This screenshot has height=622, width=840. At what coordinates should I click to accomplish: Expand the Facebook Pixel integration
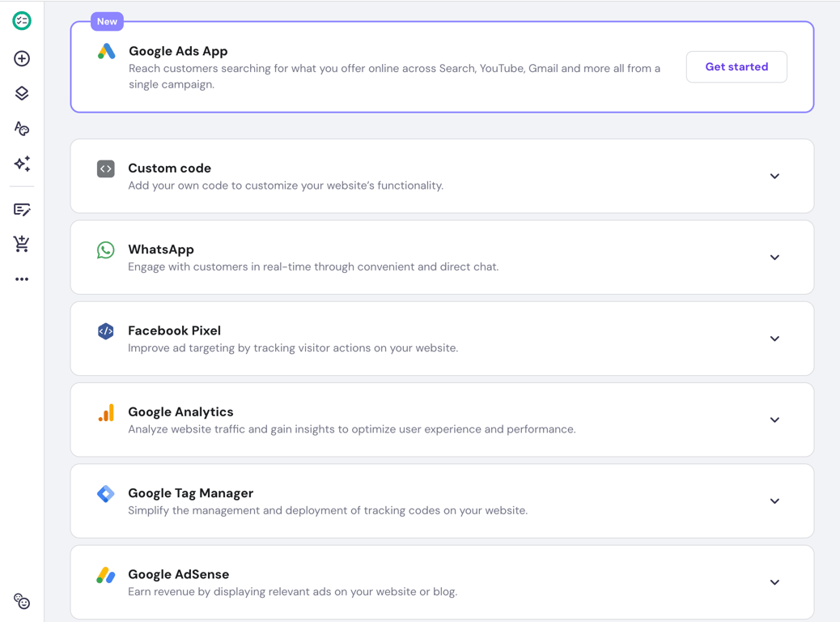(x=774, y=339)
